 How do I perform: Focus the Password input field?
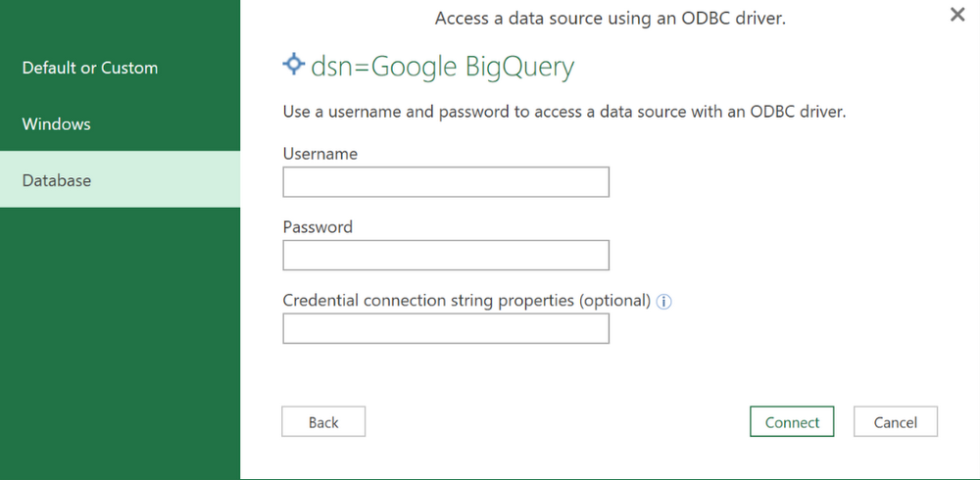pos(446,255)
